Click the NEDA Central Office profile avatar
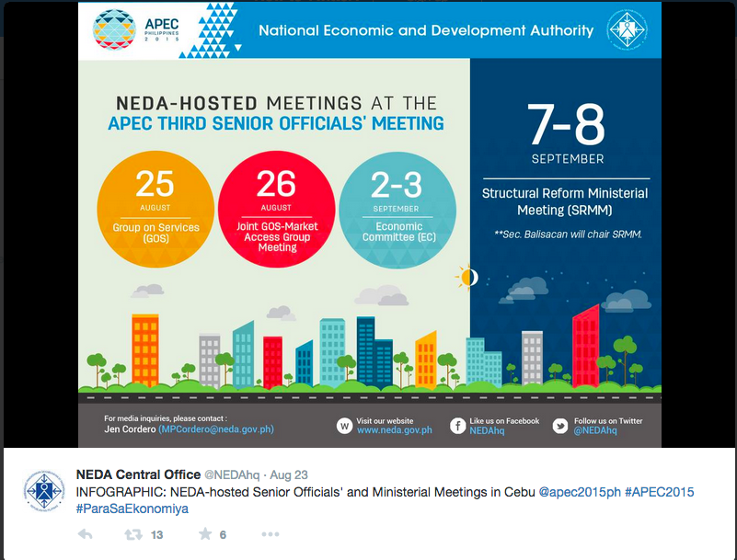Viewport: 737px width, 560px height. 44,491
